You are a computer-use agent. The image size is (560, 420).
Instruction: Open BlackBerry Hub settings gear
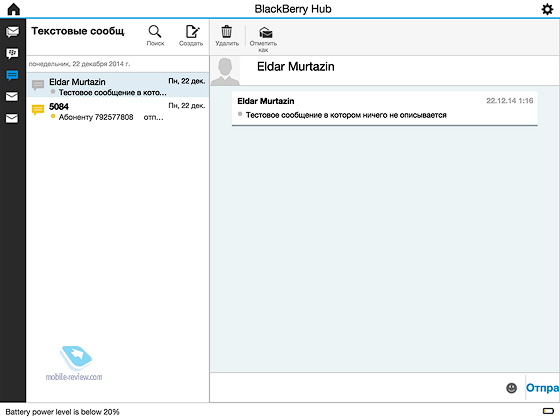tap(547, 9)
